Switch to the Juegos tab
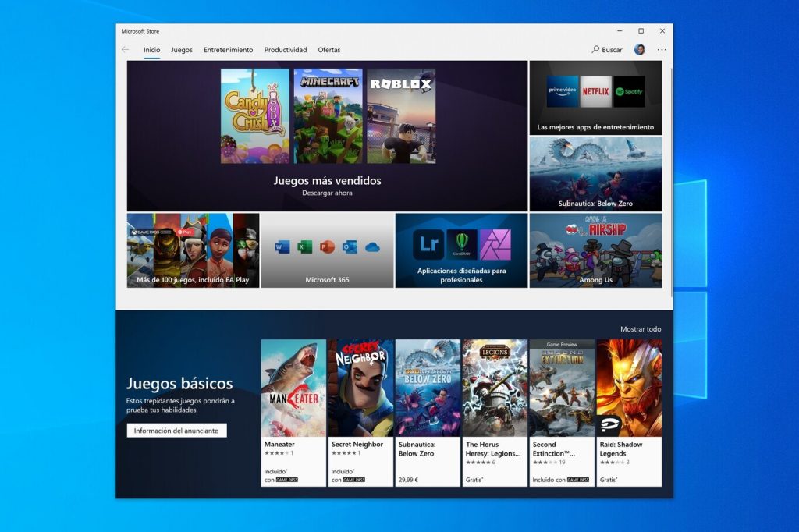The width and height of the screenshot is (799, 532). coord(182,50)
